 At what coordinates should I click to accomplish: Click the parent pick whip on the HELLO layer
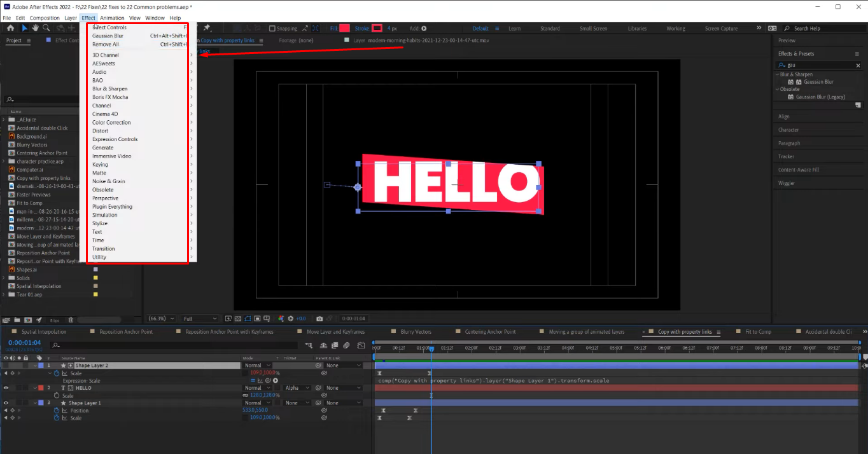[319, 388]
